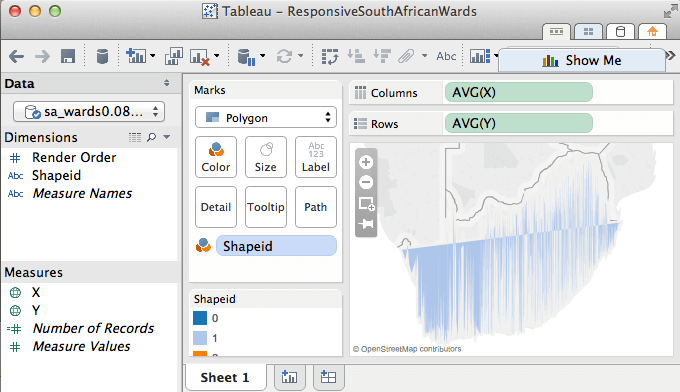The image size is (680, 392).
Task: Add new worksheet from bottom tab bar
Action: click(289, 377)
